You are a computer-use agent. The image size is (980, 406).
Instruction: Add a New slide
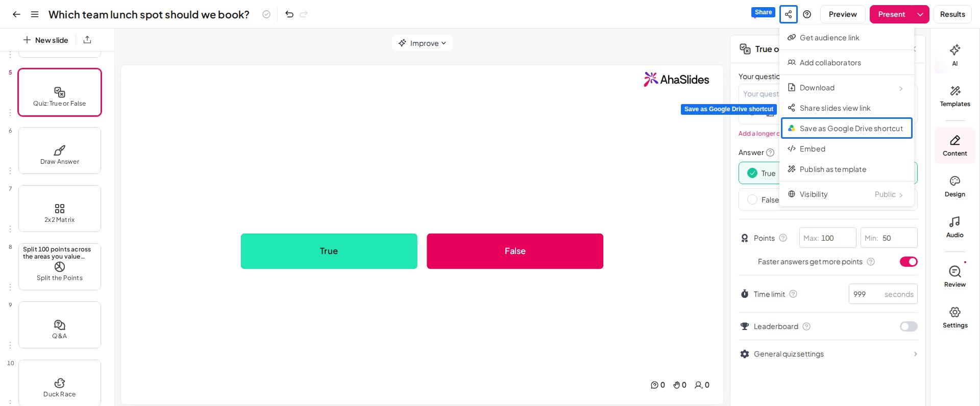45,40
